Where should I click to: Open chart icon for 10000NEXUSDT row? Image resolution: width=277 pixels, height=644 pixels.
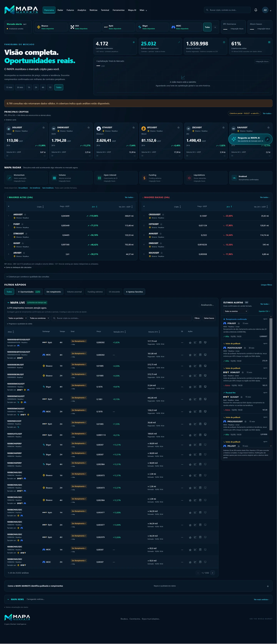click(195, 424)
